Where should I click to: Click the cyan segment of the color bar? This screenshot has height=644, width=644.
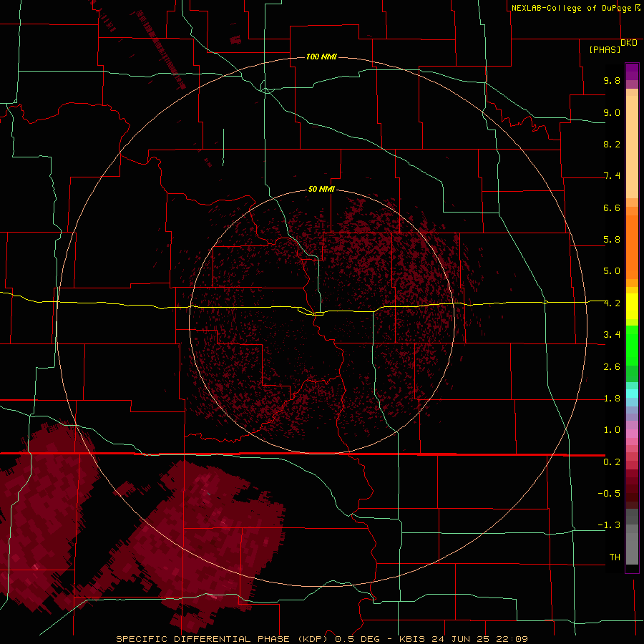(x=632, y=394)
